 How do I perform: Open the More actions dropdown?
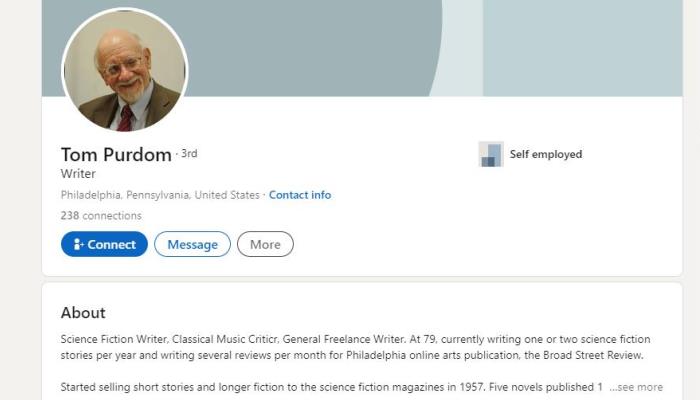click(265, 244)
